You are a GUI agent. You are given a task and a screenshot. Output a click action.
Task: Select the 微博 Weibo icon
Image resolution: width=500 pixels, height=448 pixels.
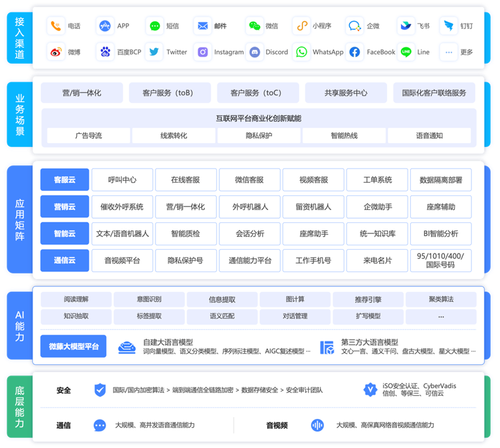[x=56, y=52]
